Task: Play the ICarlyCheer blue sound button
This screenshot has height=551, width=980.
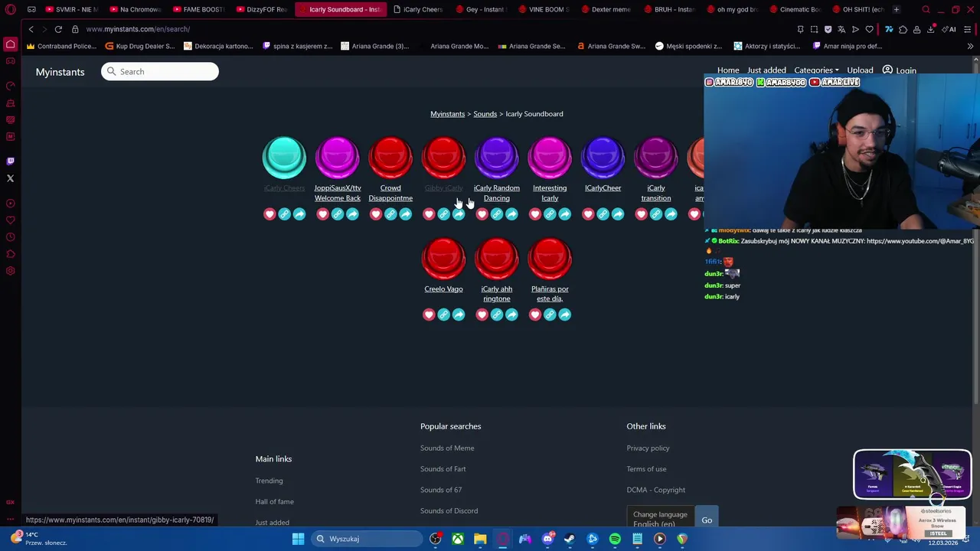Action: [x=603, y=157]
